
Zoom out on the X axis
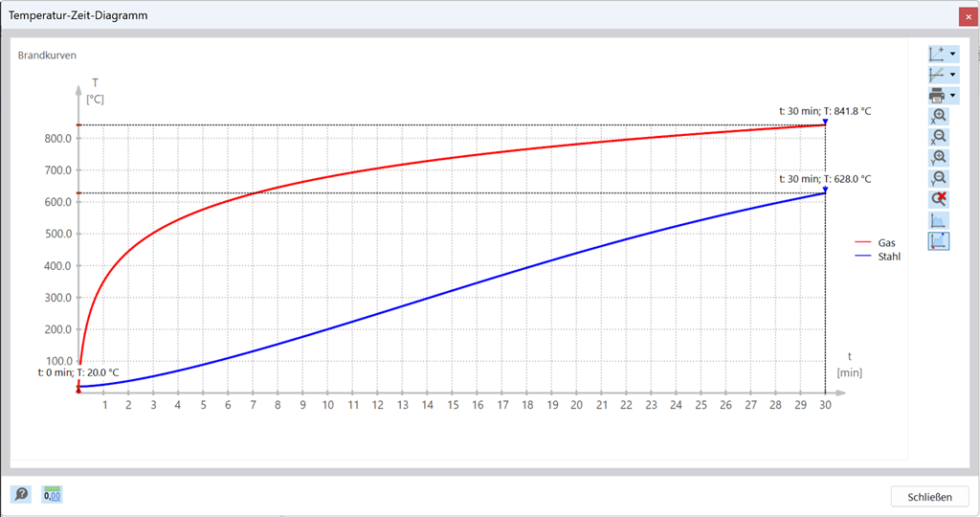point(939,137)
